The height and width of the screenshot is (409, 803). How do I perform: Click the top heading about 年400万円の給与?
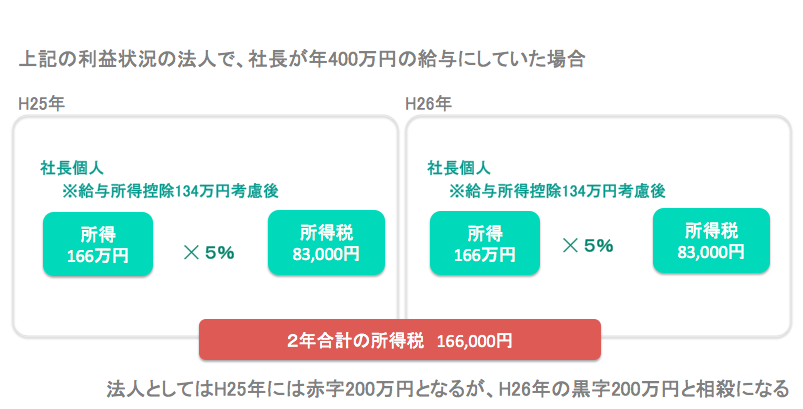302,59
